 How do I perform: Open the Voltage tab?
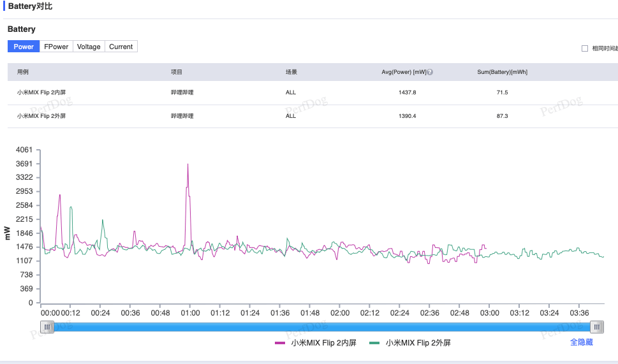pos(89,47)
